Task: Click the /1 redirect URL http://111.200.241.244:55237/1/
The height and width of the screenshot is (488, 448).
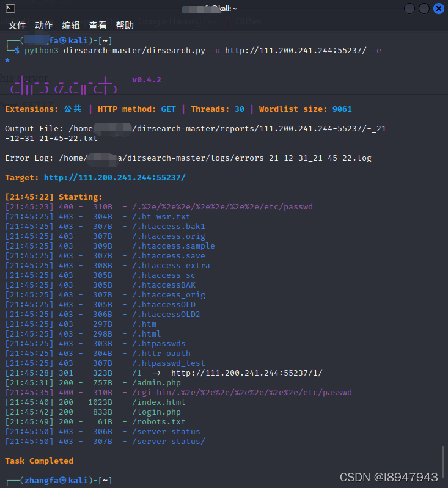Action: pyautogui.click(x=247, y=373)
